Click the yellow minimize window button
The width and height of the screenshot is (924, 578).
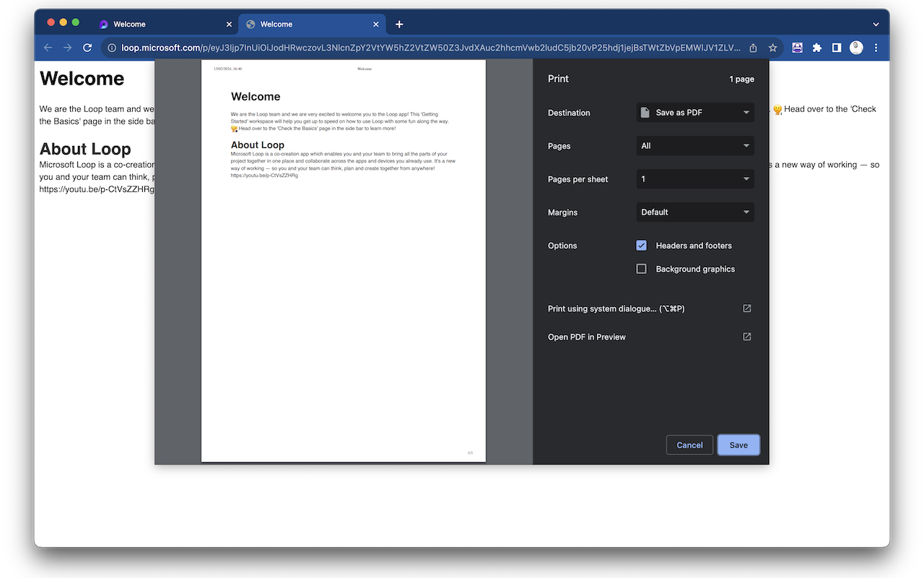pyautogui.click(x=64, y=22)
